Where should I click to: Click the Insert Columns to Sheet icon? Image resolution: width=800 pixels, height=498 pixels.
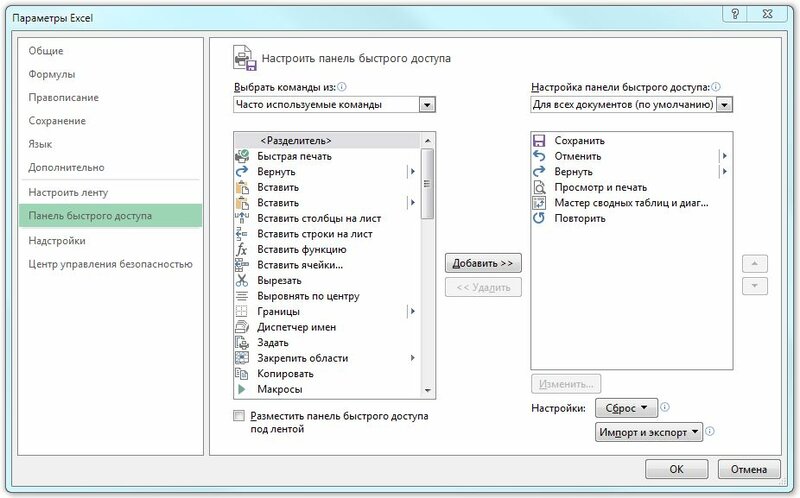coord(242,218)
